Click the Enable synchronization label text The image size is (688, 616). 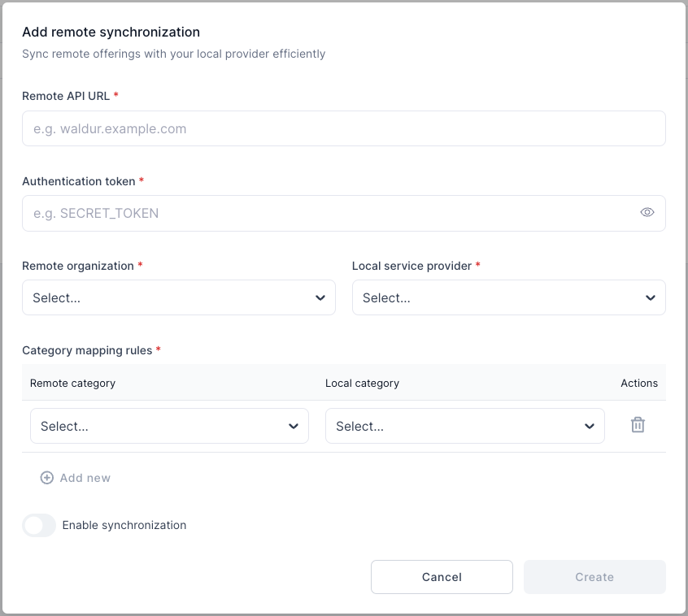(x=124, y=525)
